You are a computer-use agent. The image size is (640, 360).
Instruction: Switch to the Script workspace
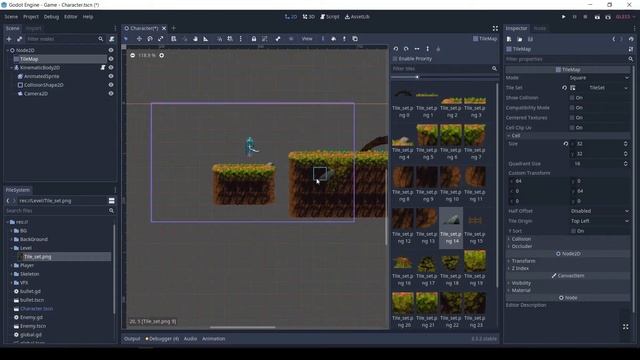coord(329,17)
